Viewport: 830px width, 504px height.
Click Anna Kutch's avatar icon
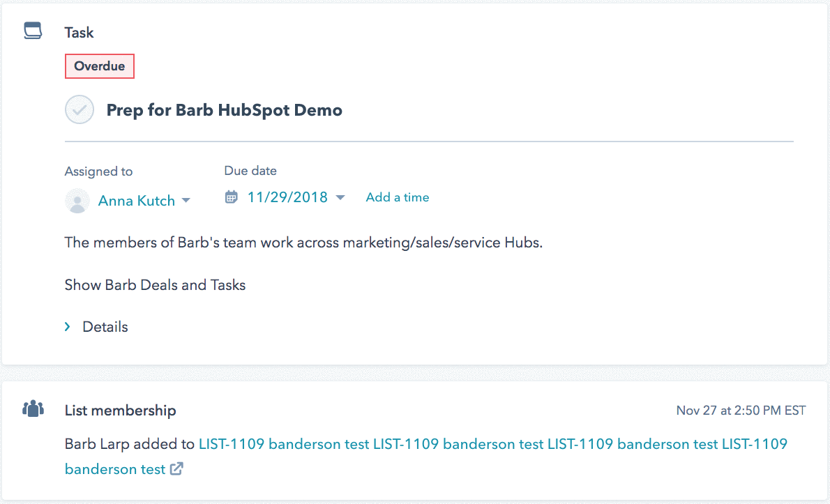(x=77, y=201)
